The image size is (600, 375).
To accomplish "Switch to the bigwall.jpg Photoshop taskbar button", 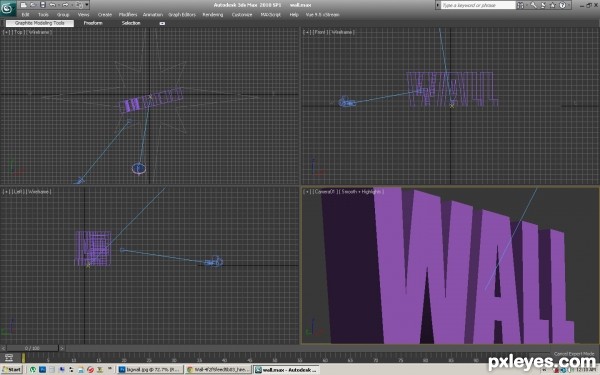I will pyautogui.click(x=150, y=370).
